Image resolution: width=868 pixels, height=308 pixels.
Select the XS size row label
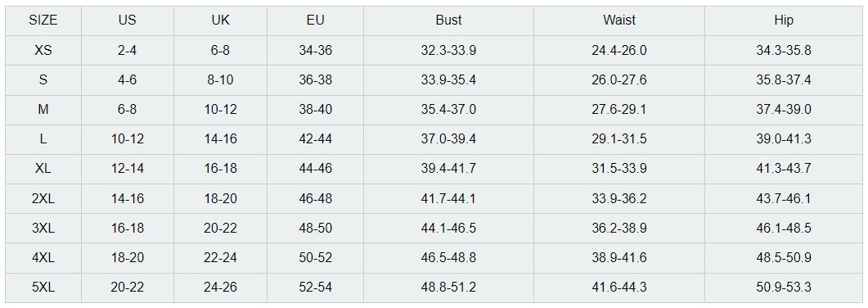click(43, 51)
